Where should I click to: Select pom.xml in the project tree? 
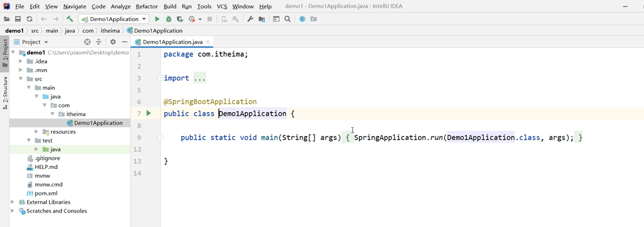[46, 193]
